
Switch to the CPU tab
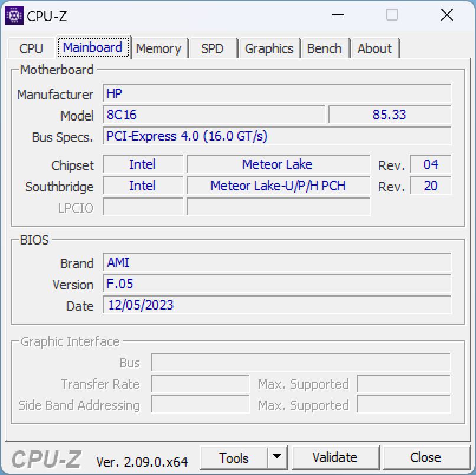coord(31,48)
